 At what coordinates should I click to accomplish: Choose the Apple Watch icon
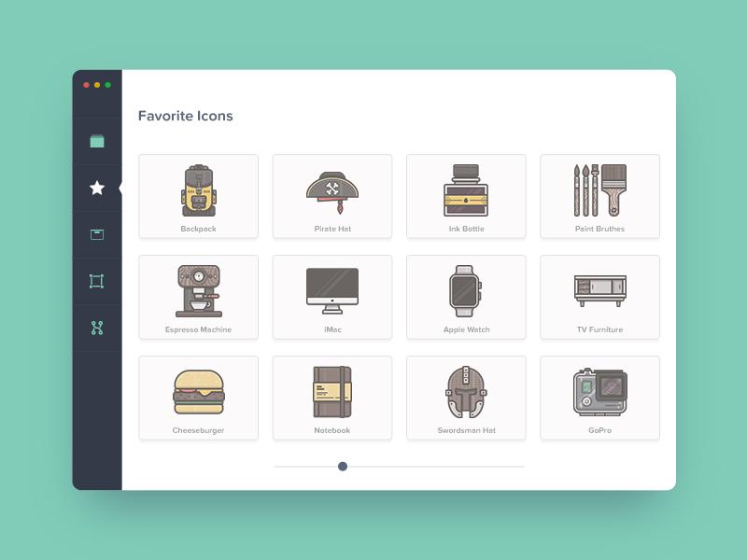(466, 297)
